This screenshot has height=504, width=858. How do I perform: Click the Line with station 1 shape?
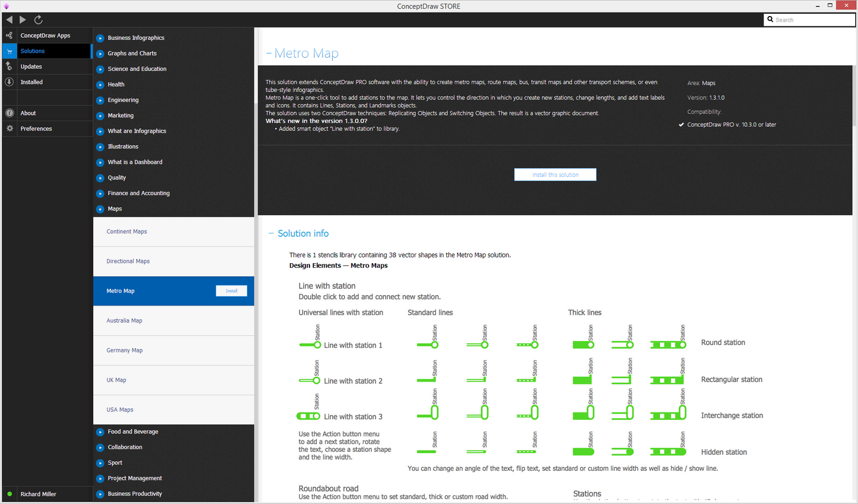point(310,345)
